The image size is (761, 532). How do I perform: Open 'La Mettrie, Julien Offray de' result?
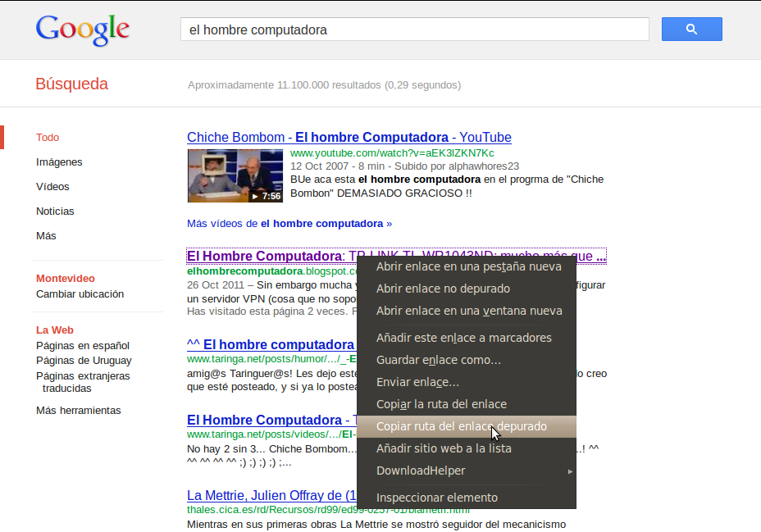coord(271,495)
